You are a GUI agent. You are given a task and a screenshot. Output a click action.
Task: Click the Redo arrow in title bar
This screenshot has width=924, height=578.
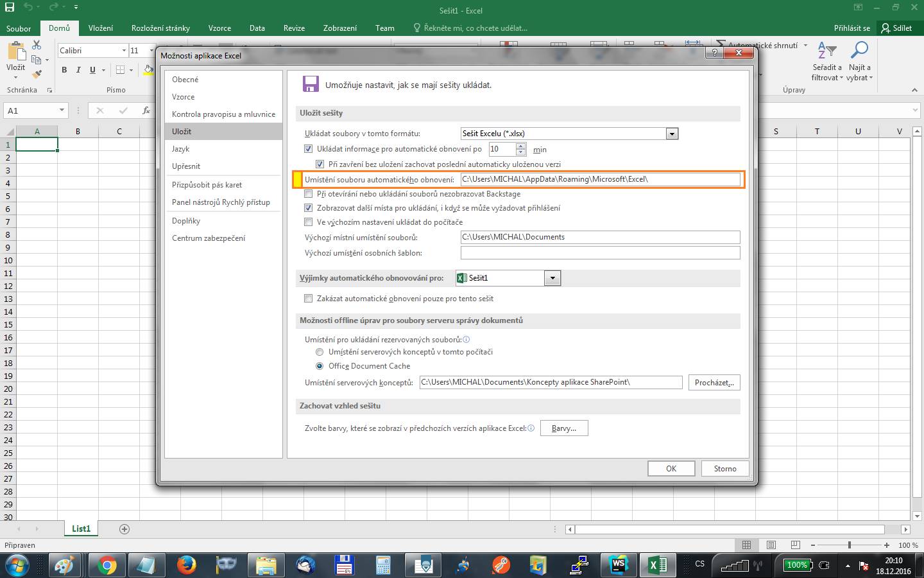click(x=53, y=8)
